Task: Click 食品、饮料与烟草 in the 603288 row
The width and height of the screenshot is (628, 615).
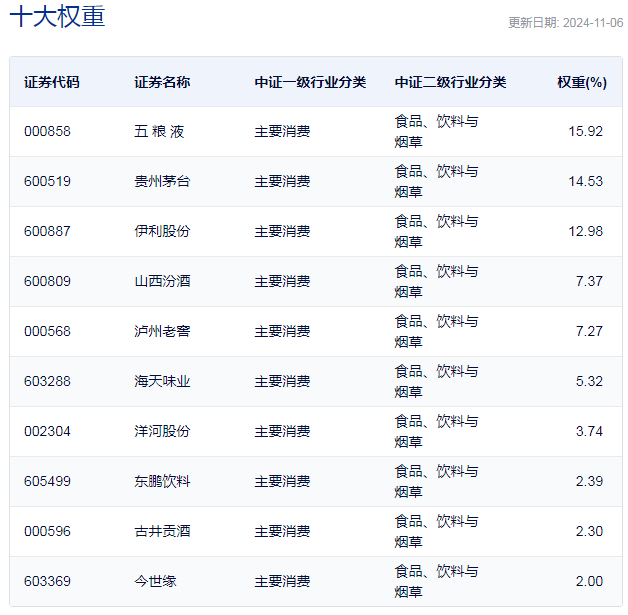Action: coord(437,382)
